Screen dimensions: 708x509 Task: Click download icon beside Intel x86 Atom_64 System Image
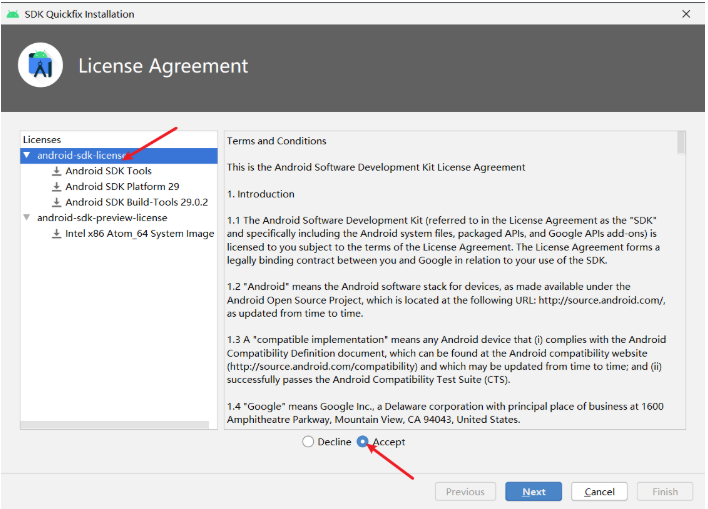click(56, 233)
